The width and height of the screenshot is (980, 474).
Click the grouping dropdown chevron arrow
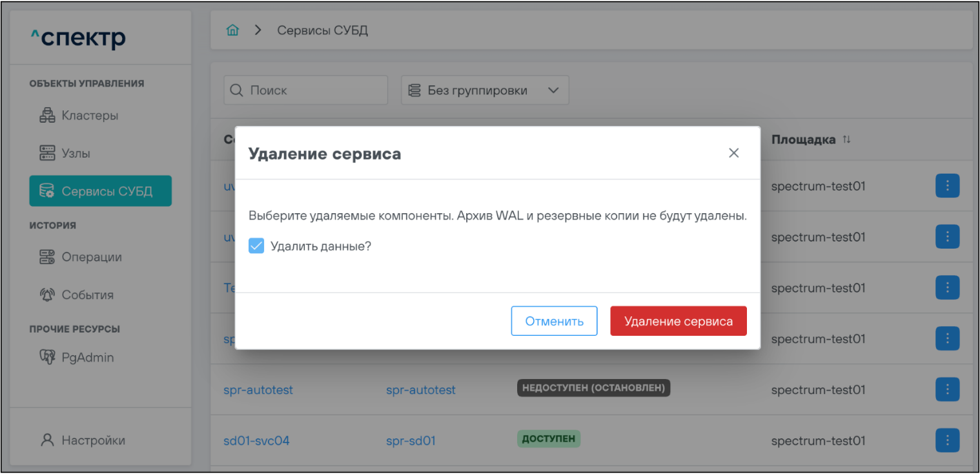point(553,90)
